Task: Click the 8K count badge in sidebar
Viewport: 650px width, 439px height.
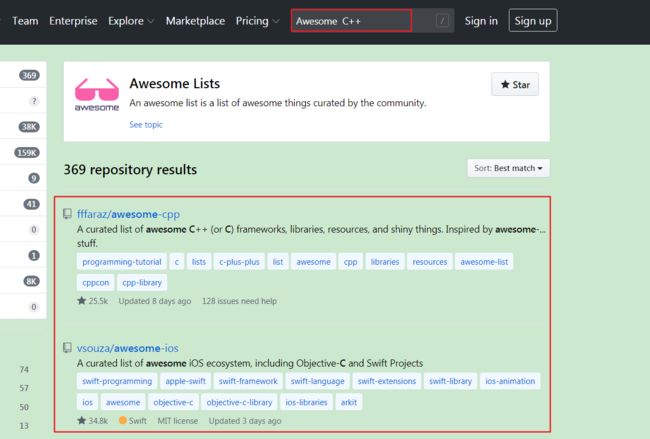Action: pyautogui.click(x=31, y=281)
